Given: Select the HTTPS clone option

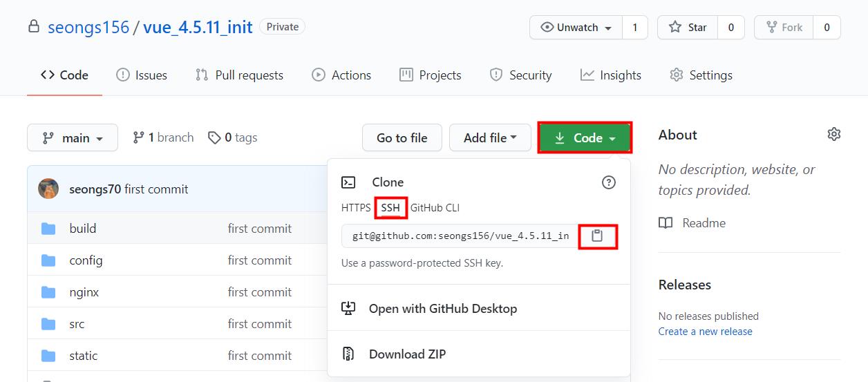Looking at the screenshot, I should point(356,208).
